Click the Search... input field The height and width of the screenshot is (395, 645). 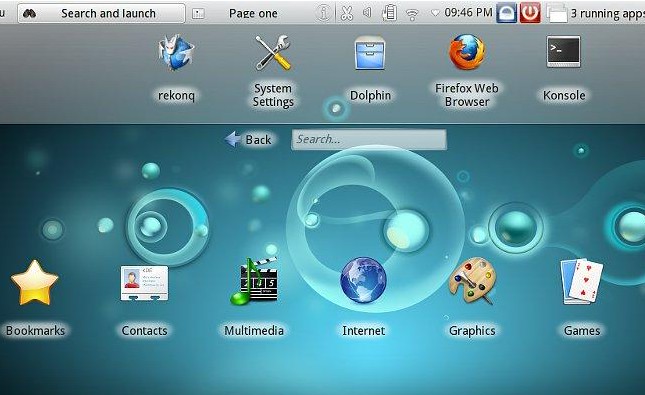[369, 139]
